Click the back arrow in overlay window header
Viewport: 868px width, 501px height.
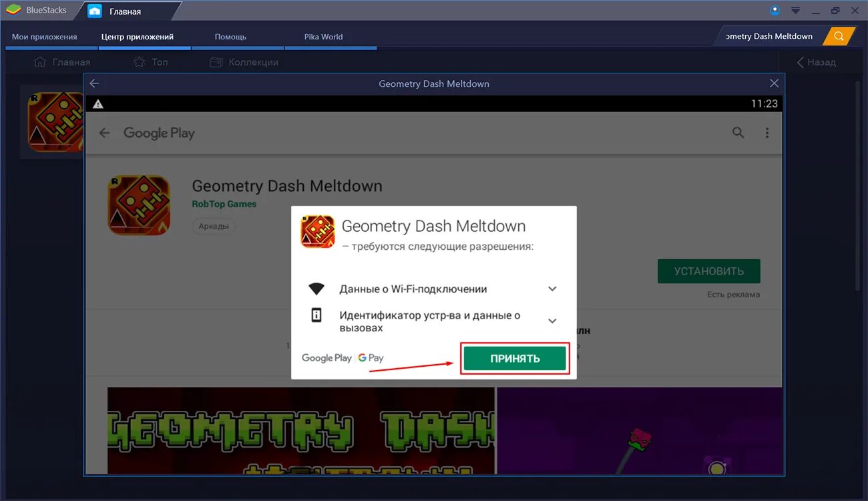(x=94, y=83)
